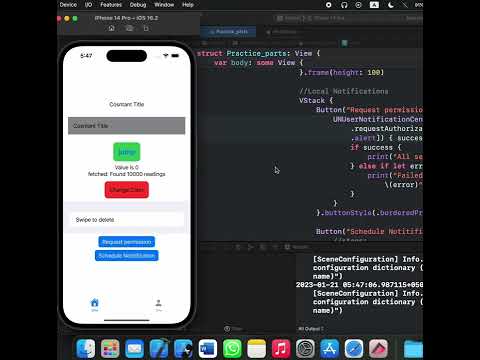The image size is (480, 360).
Task: Click the 'if success {' code line
Action: (376, 147)
